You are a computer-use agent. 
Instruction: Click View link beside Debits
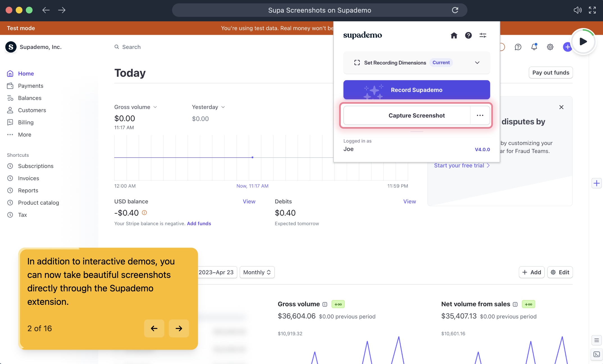(410, 201)
